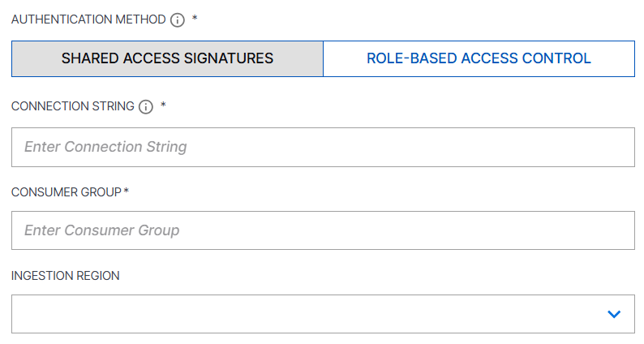Click the required asterisk after Connection String

(163, 105)
